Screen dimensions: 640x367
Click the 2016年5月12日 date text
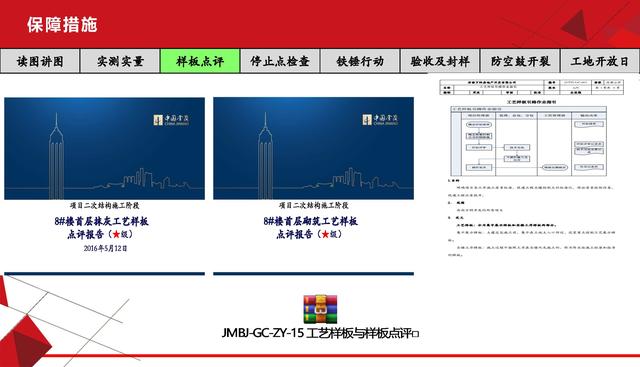pos(105,248)
